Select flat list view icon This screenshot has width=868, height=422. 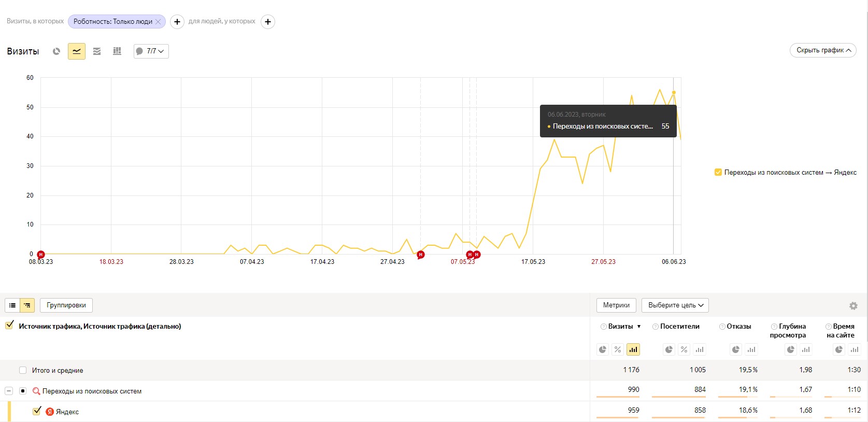click(x=12, y=305)
